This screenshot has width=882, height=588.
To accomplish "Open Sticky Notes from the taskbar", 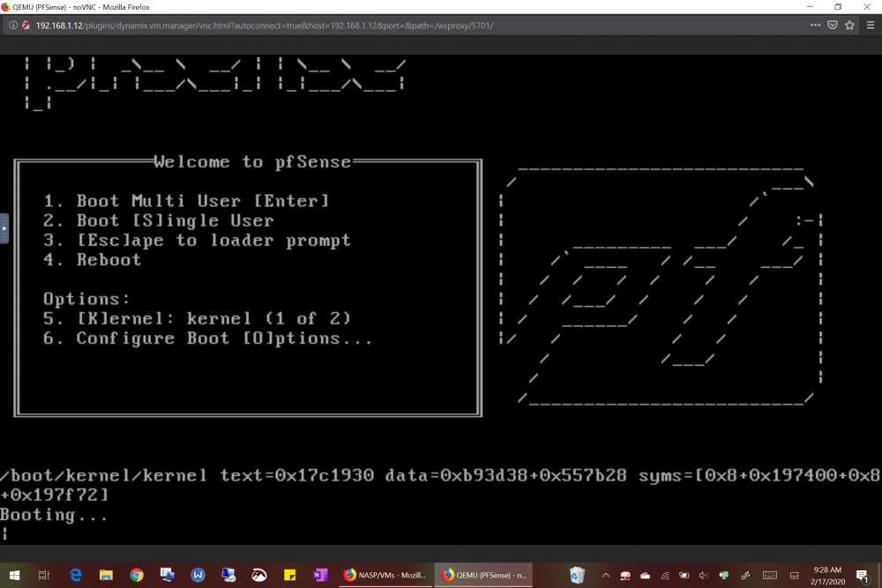I will pos(289,575).
